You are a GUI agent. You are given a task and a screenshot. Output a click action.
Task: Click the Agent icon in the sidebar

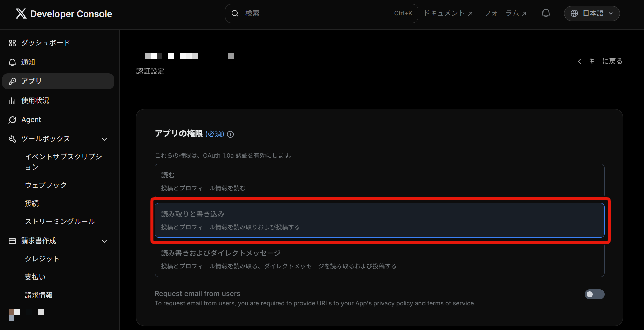pos(12,120)
